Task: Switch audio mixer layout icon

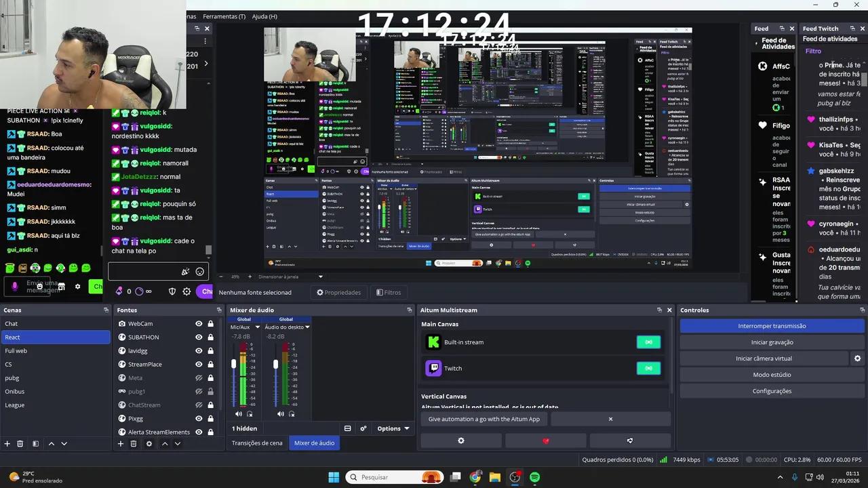Action: [x=348, y=428]
